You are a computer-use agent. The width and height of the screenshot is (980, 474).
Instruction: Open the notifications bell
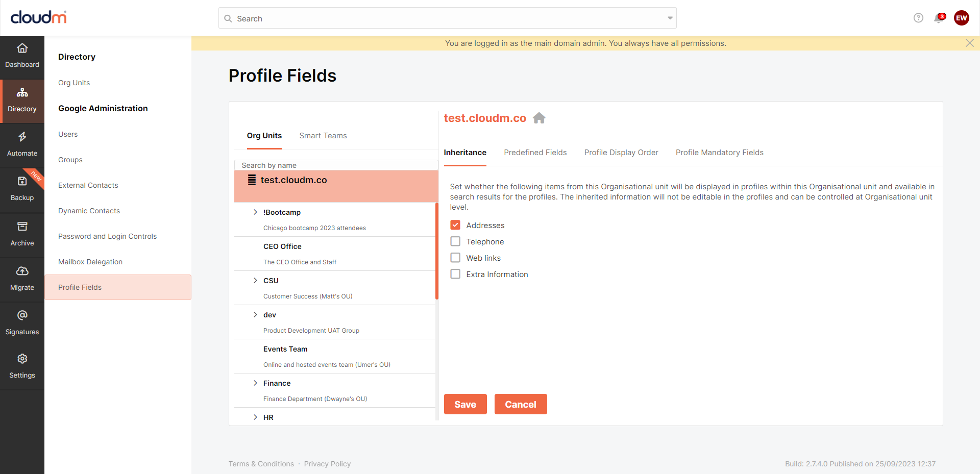click(939, 18)
